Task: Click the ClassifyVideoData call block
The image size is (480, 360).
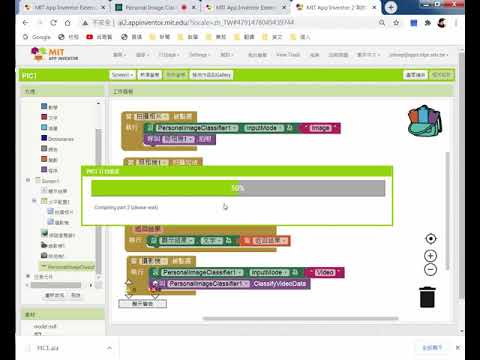Action: coord(230,284)
